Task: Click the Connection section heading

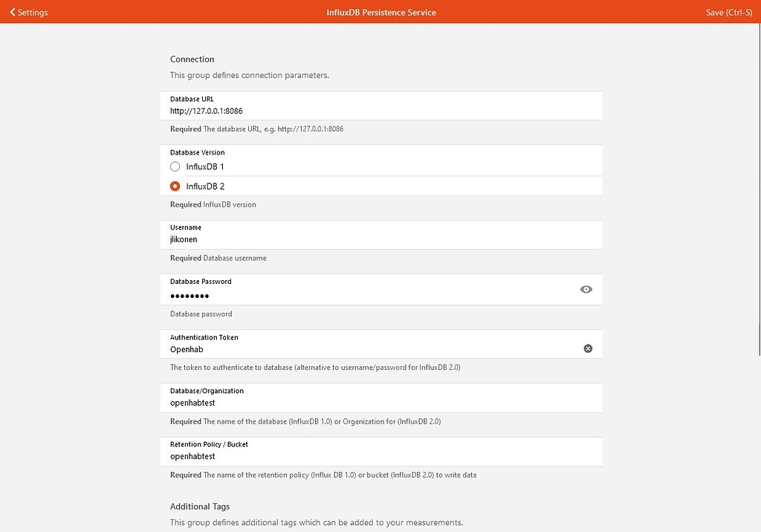Action: (x=192, y=59)
